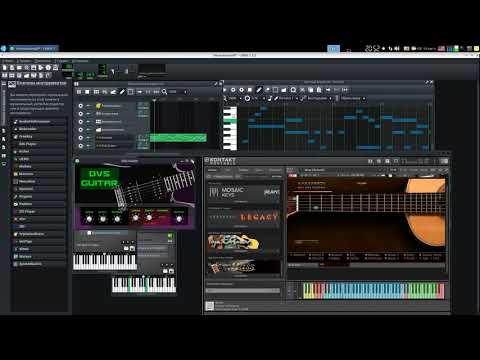Show the Automation Editor via main toolbar

point(27,76)
